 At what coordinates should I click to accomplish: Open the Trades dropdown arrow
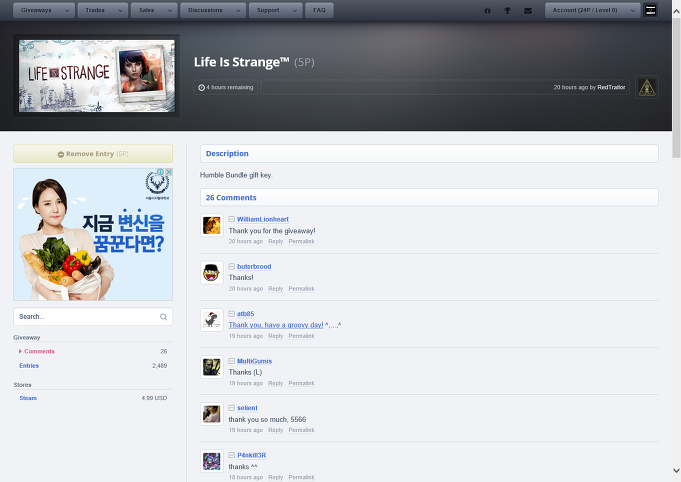pos(120,10)
